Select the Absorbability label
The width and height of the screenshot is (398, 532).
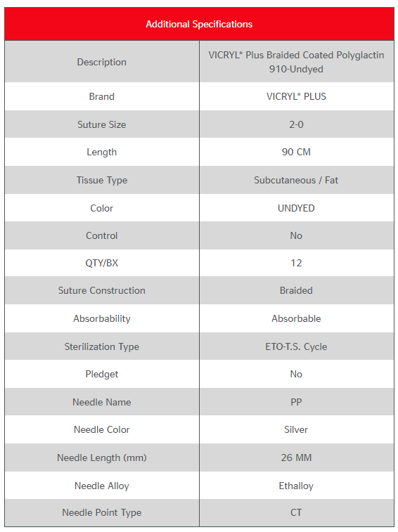pos(101,318)
